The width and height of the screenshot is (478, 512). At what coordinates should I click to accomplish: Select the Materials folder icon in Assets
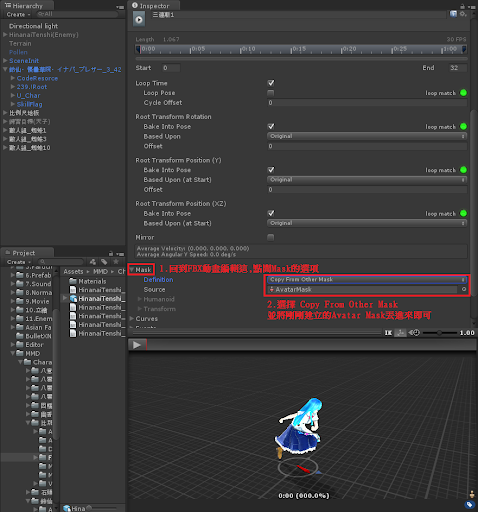click(73, 281)
